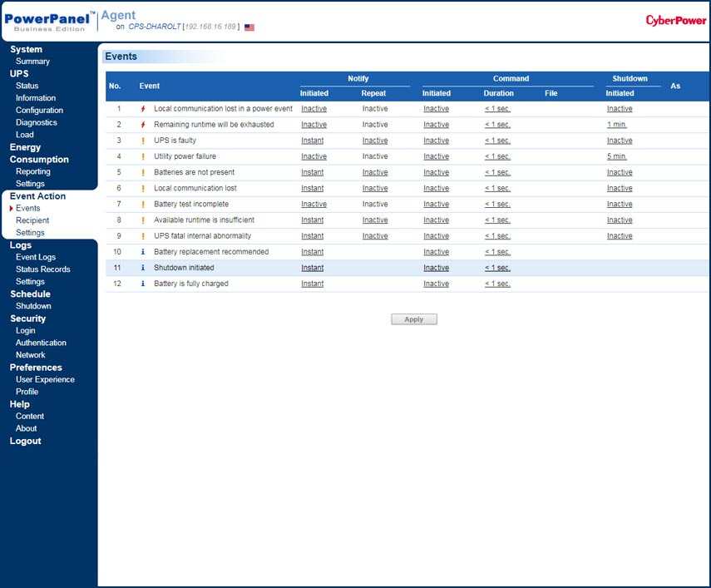This screenshot has width=711, height=588.
Task: Edit Command Initiated for Shutdown initiated event
Action: 437,268
